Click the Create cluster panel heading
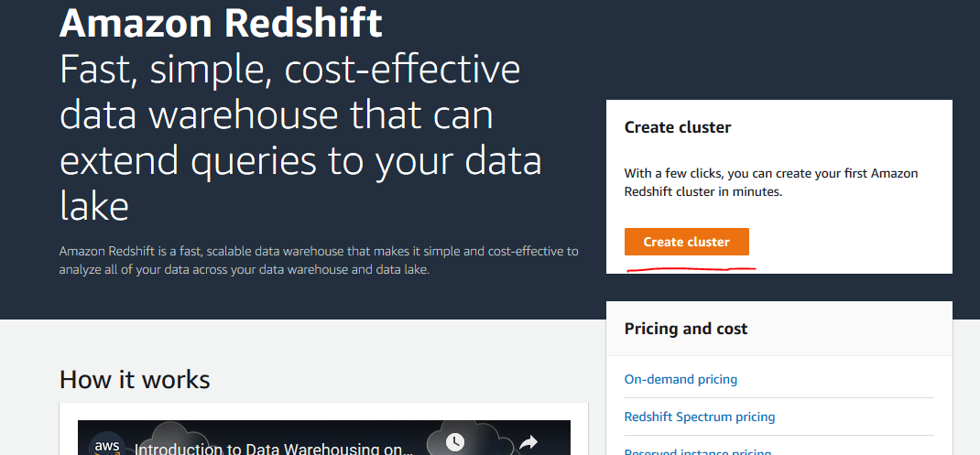 (x=678, y=127)
